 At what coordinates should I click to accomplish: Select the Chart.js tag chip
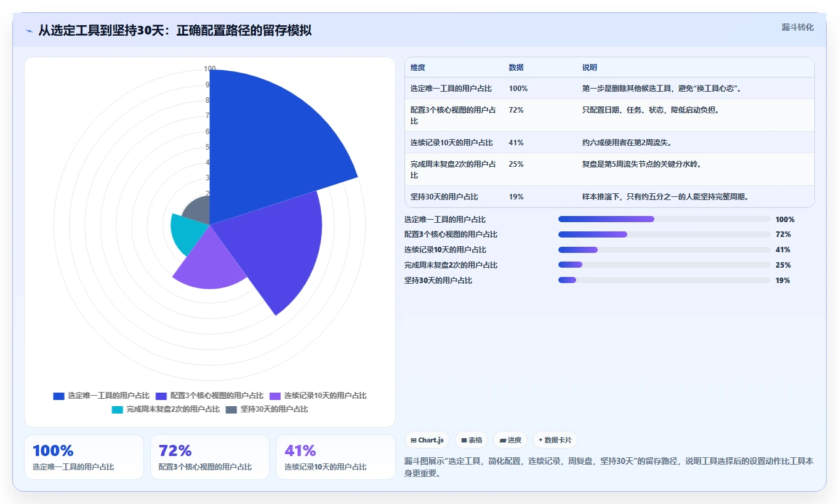tap(427, 440)
